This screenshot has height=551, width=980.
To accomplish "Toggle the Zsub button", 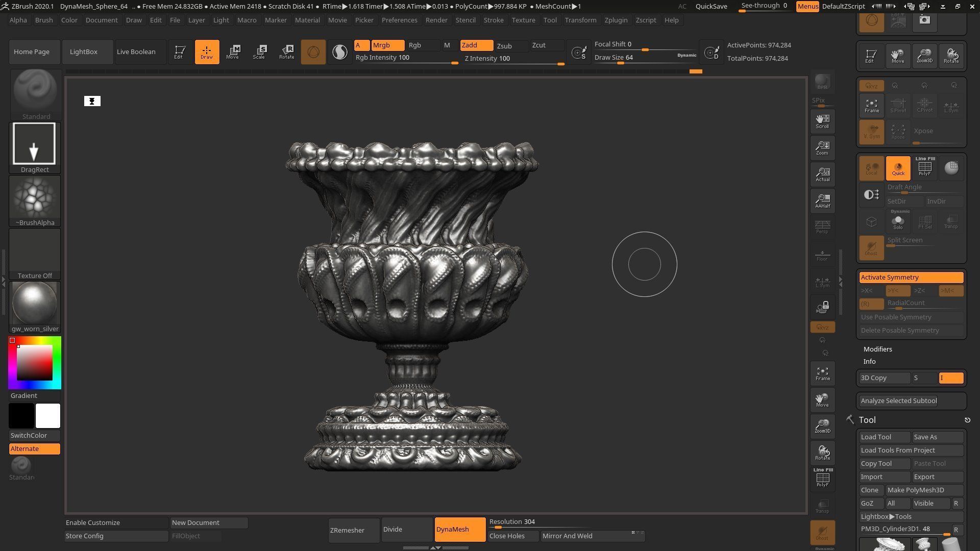I will [512, 46].
